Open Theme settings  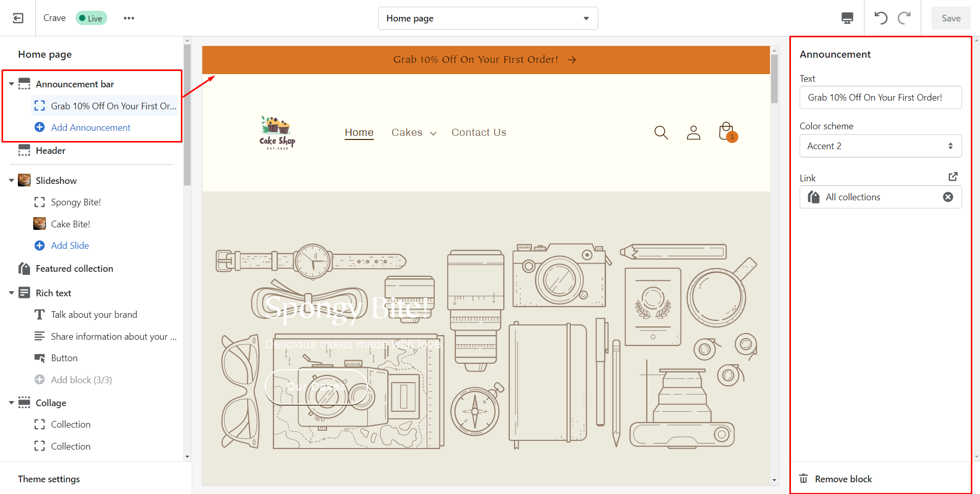(x=49, y=479)
